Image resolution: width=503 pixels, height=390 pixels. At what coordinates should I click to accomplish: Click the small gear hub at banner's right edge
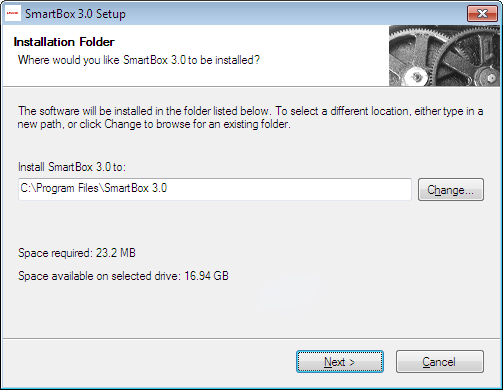pyautogui.click(x=490, y=78)
